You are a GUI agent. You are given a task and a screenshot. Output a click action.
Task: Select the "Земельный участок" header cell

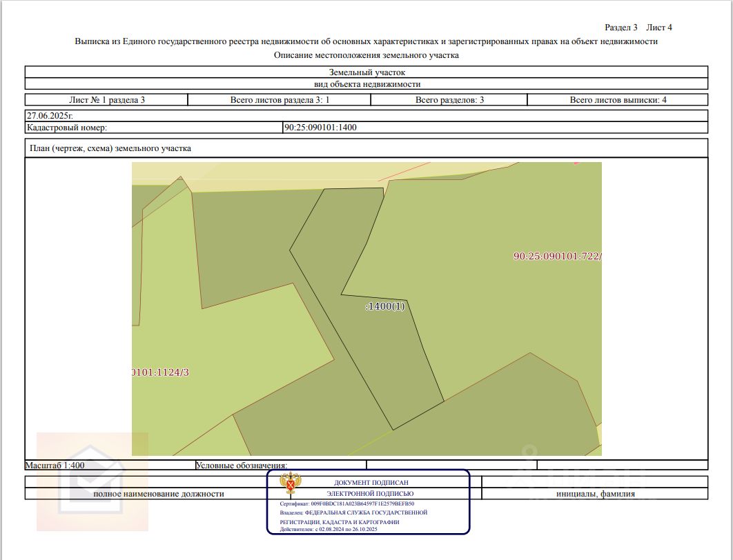coord(366,72)
